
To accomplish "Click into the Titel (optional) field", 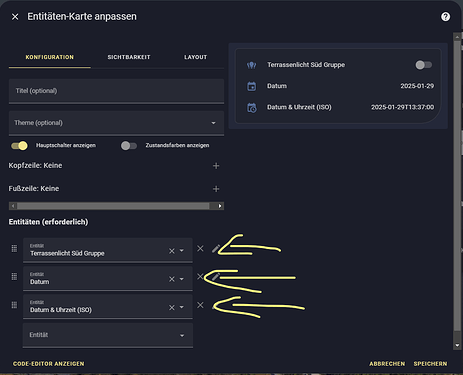I will coord(116,91).
